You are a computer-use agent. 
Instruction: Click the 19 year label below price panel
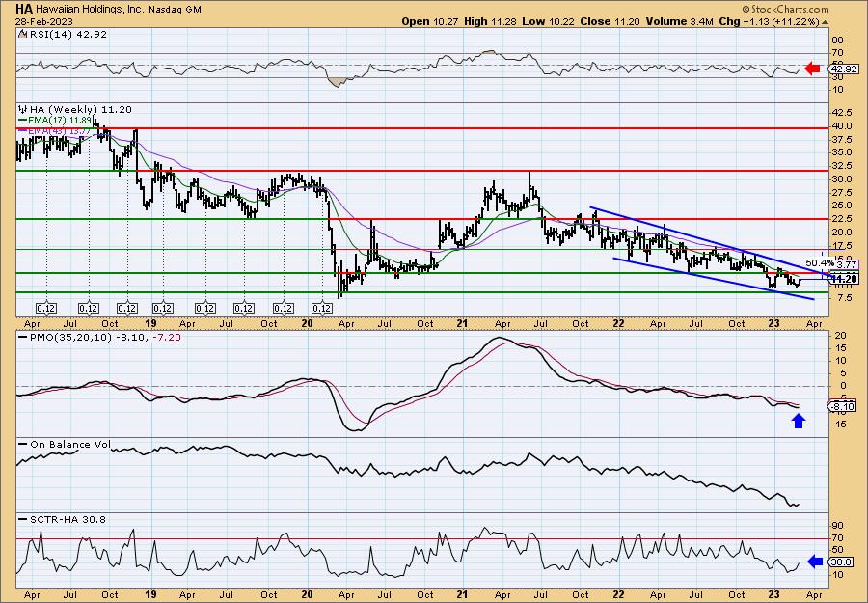tap(151, 323)
